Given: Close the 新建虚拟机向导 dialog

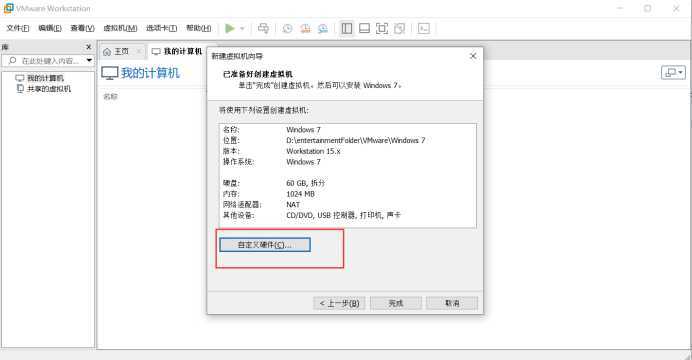Looking at the screenshot, I should (x=473, y=56).
